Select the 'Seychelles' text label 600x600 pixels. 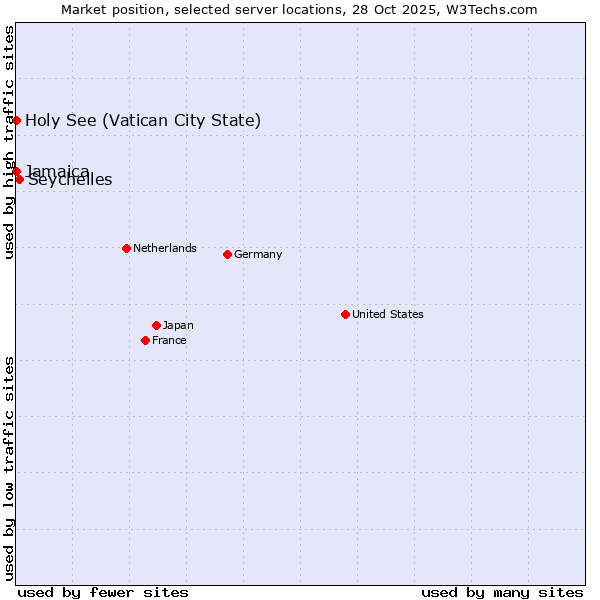coord(70,181)
